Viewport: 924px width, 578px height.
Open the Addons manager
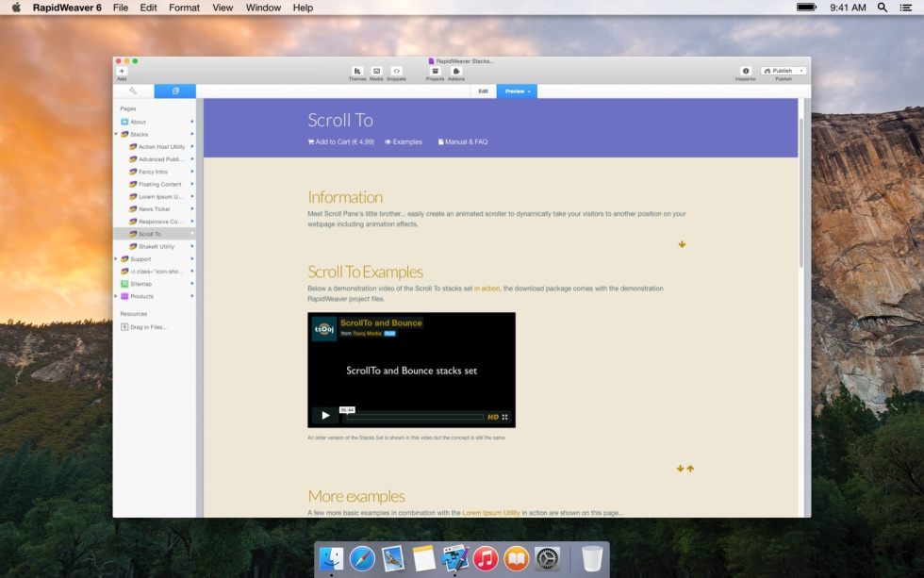pos(456,71)
